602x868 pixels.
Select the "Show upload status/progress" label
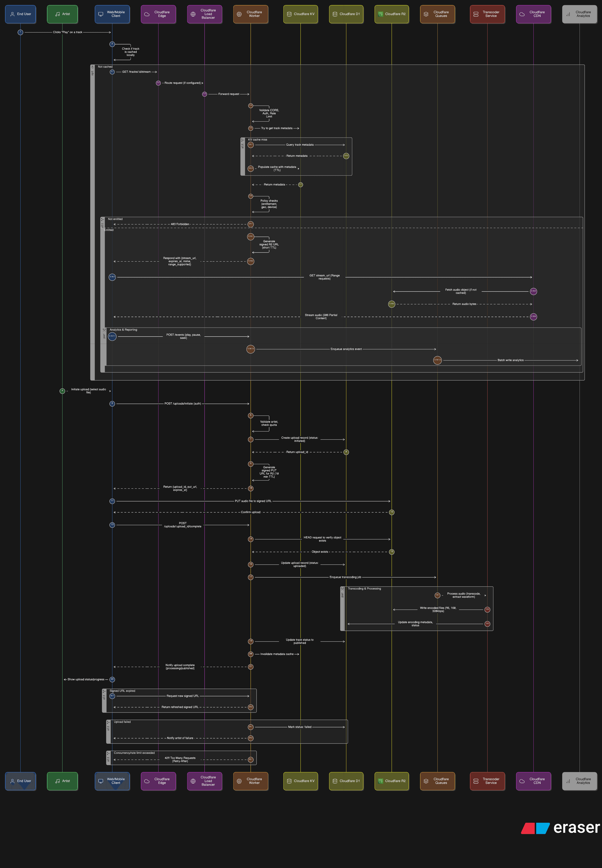[86, 679]
